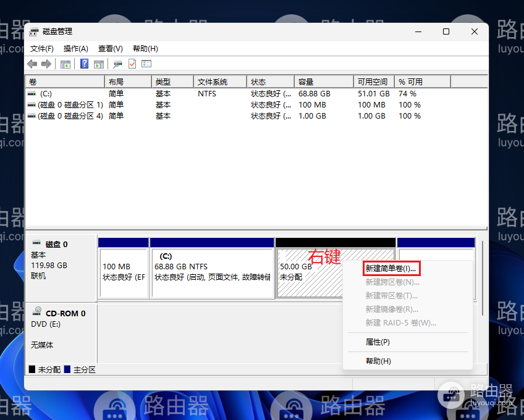Screen dimensions: 524x420
Task: Click the Disk Management title bar icon
Action: (34, 31)
